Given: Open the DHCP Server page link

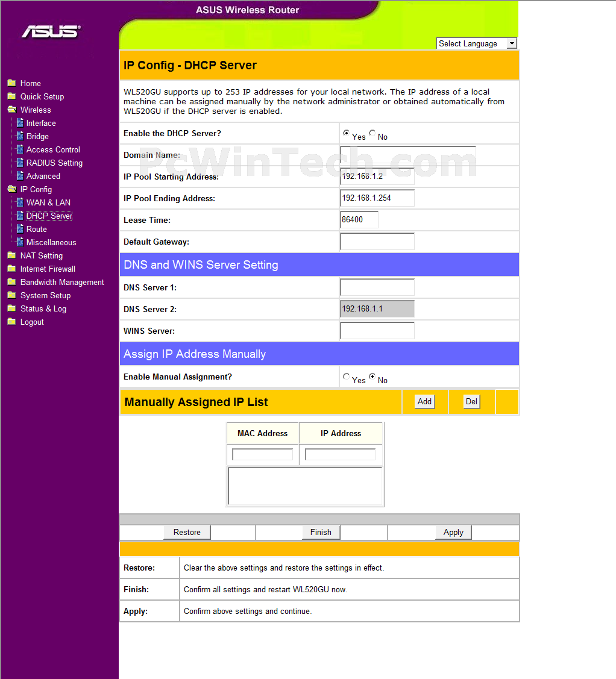Looking at the screenshot, I should coord(49,216).
